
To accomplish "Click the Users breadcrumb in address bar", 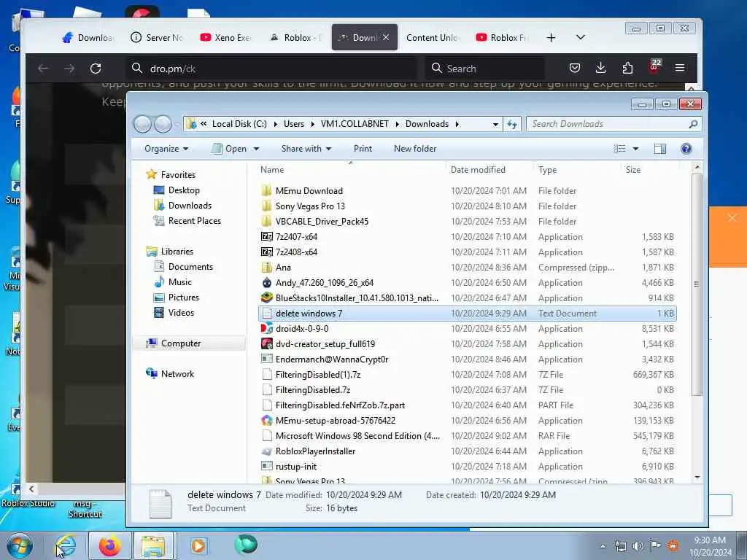I will point(293,124).
